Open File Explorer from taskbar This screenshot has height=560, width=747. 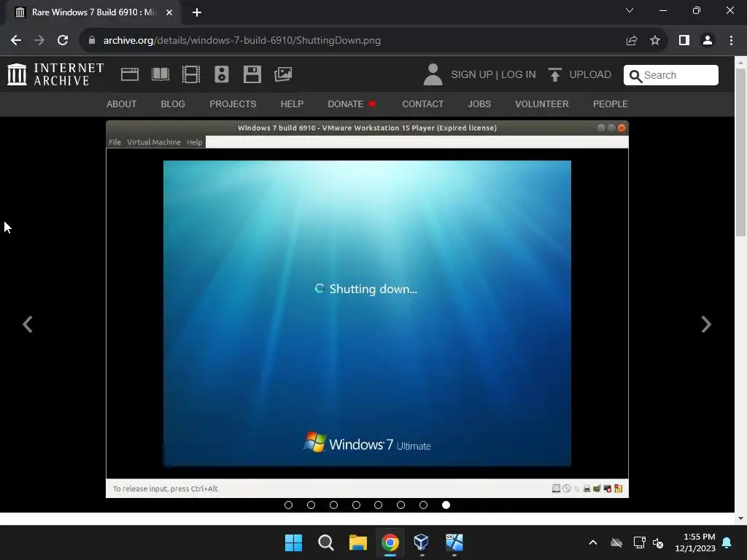357,542
